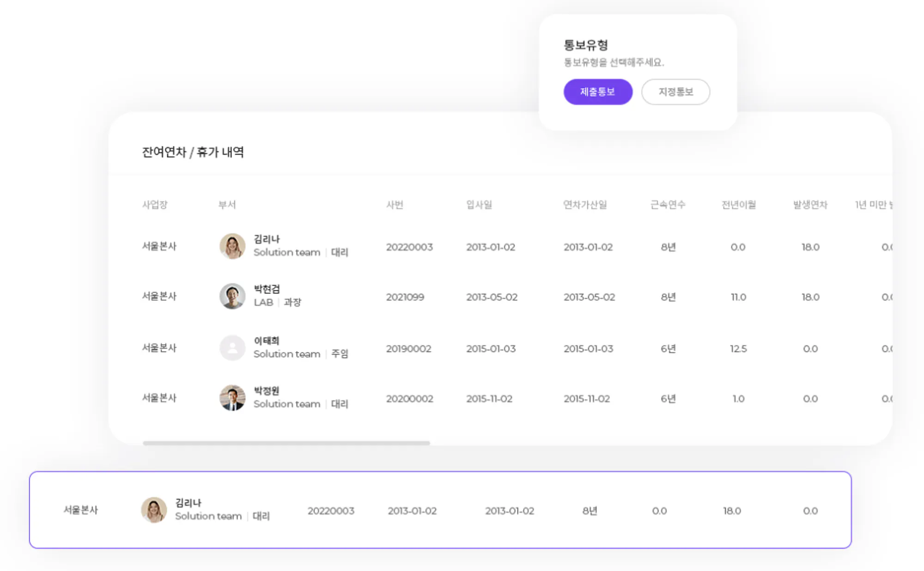Click the 연차가산일 column header

pos(585,205)
